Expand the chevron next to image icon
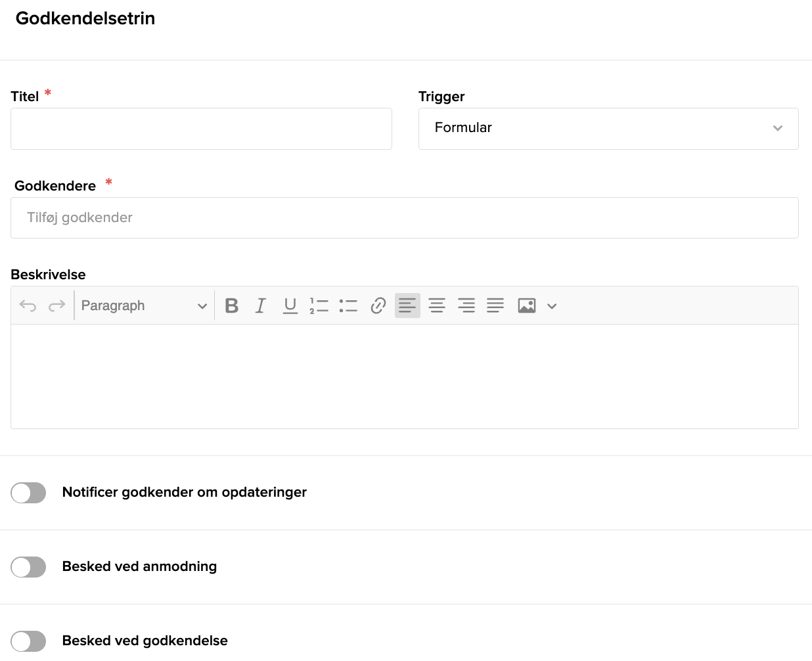Screen dimensions: 812x661 tap(552, 306)
